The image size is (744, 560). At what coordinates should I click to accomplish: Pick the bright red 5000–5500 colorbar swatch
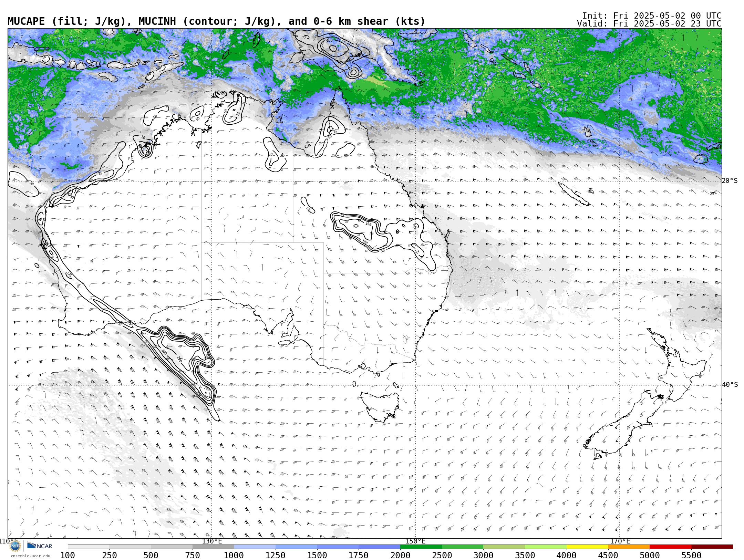(671, 547)
